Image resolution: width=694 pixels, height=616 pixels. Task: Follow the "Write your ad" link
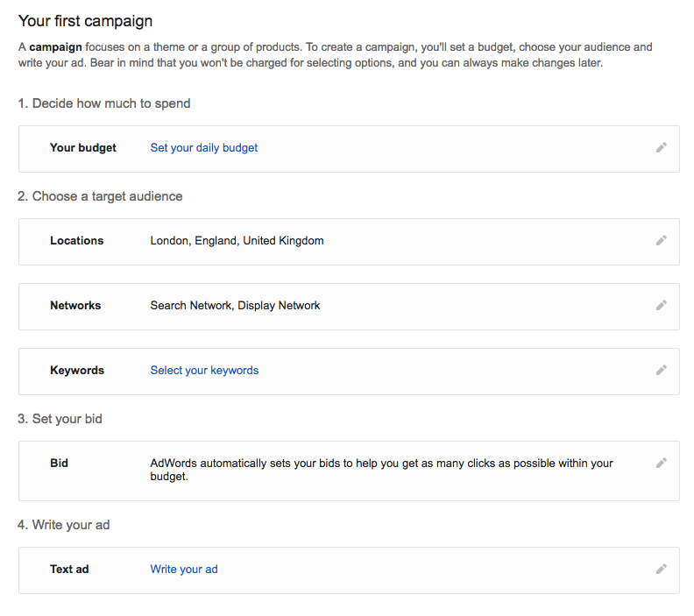184,570
